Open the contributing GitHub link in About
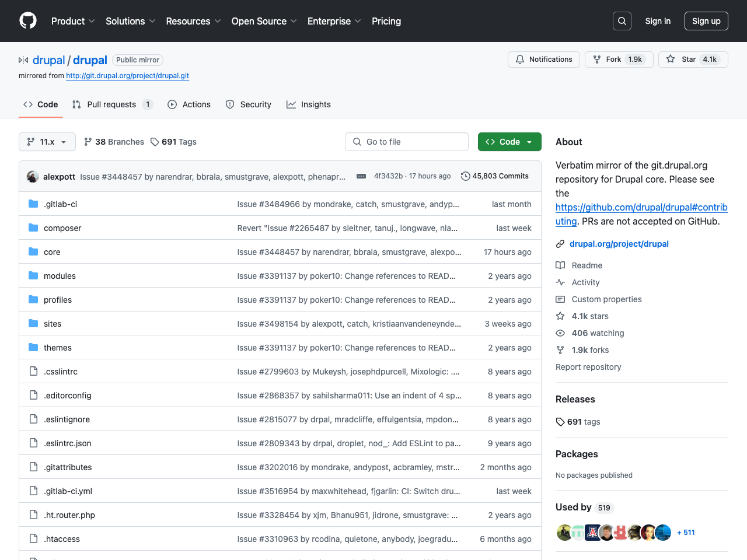747x560 pixels. (x=641, y=214)
